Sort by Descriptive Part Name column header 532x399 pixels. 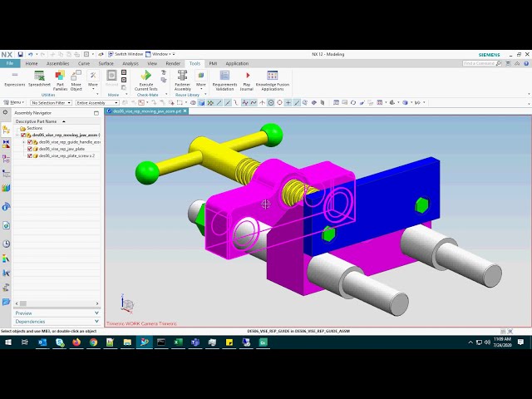57,121
